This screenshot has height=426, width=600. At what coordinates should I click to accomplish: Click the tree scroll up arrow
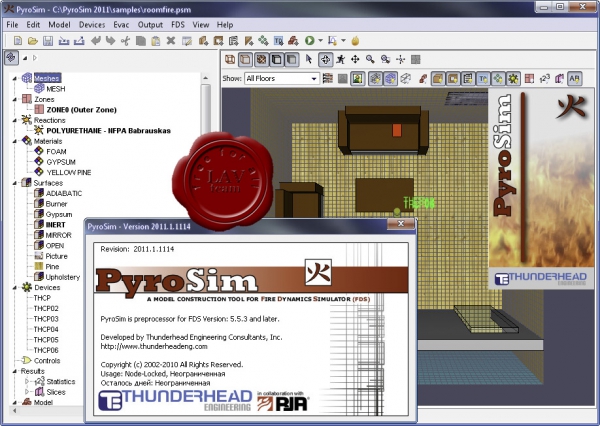(205, 78)
